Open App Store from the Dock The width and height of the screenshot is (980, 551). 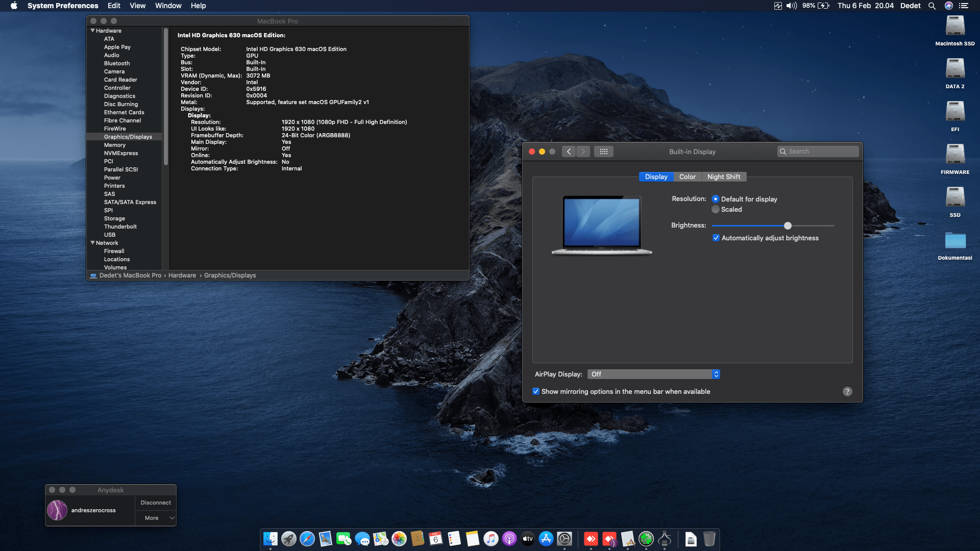click(x=546, y=539)
